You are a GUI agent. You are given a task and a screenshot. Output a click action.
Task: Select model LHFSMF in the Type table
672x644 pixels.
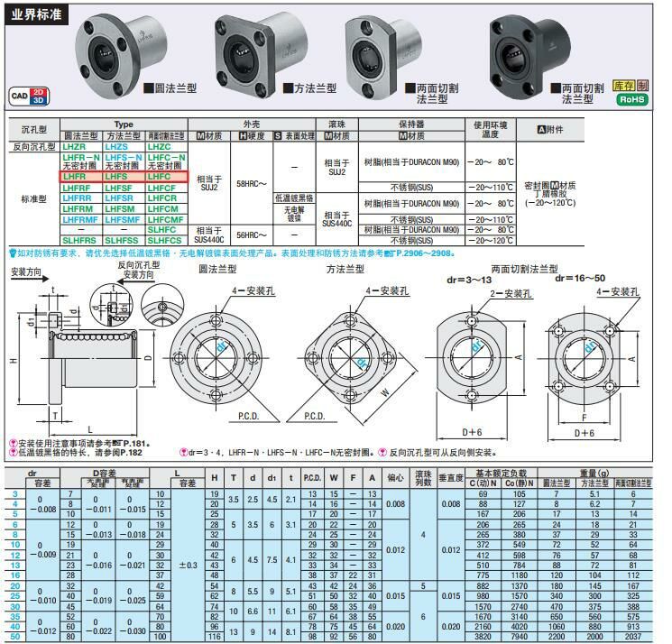tap(123, 220)
